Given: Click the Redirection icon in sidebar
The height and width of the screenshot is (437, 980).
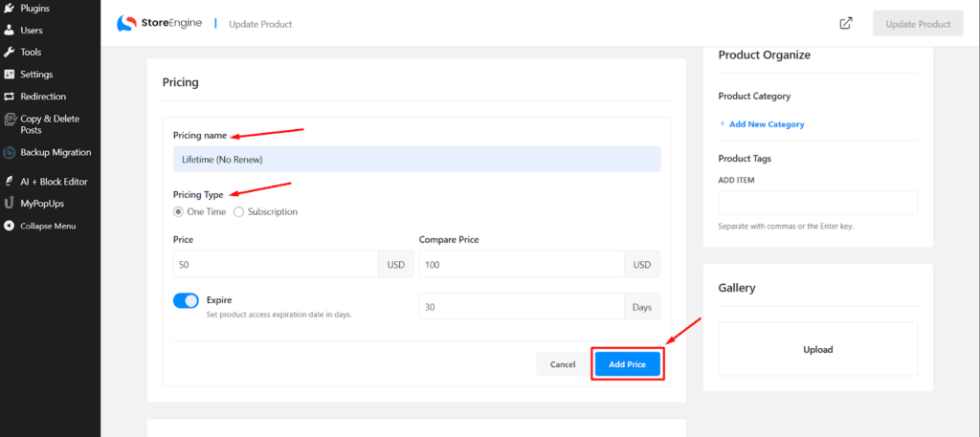Looking at the screenshot, I should [x=10, y=97].
